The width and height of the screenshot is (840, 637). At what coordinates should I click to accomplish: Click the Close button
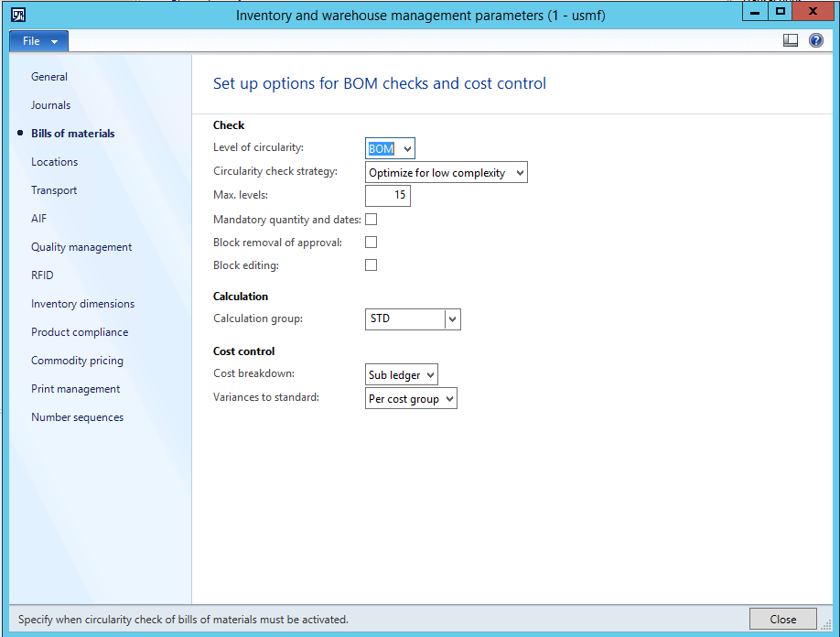782,619
